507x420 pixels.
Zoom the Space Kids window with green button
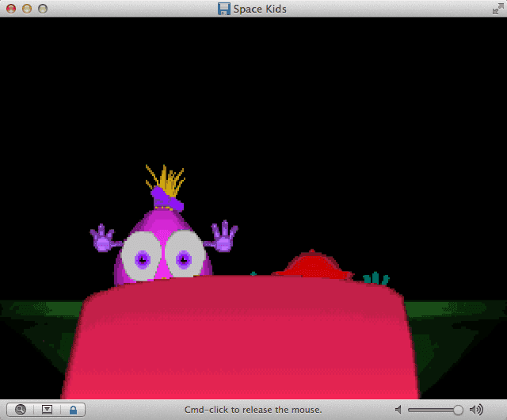(x=43, y=9)
